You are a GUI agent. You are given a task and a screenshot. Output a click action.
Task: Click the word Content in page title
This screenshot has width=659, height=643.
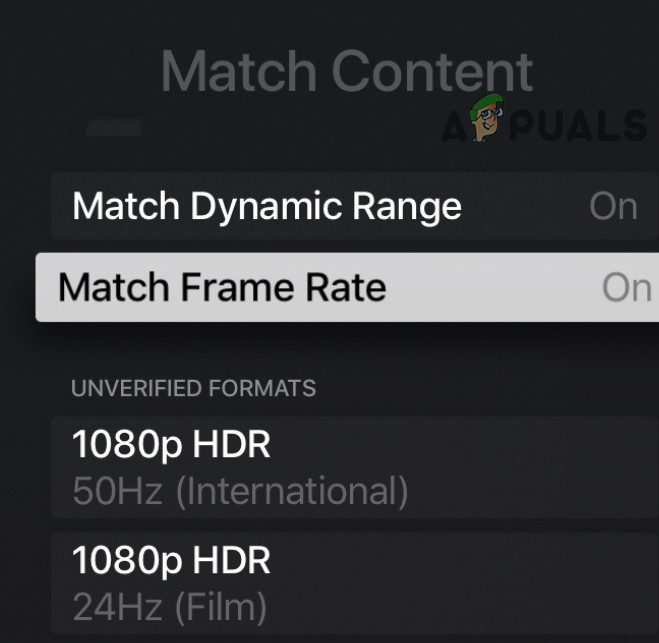click(x=432, y=72)
